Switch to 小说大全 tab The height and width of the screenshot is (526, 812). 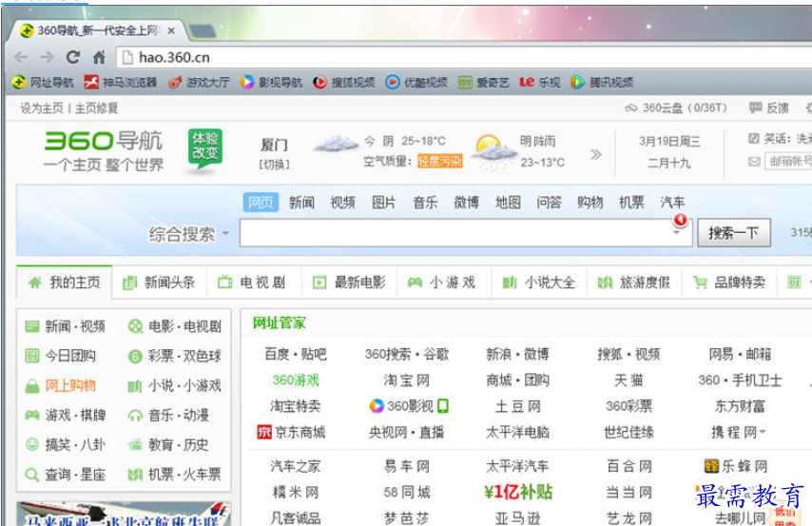(539, 282)
